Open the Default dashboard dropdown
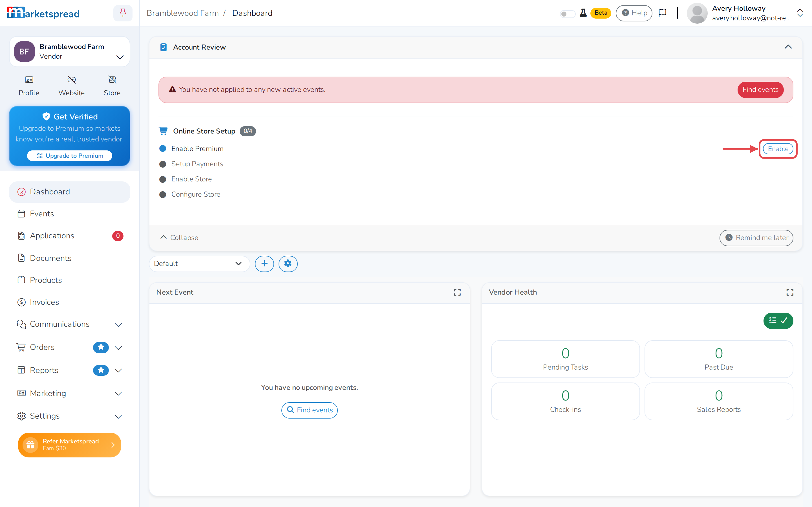Viewport: 812px width, 507px height. (x=199, y=264)
